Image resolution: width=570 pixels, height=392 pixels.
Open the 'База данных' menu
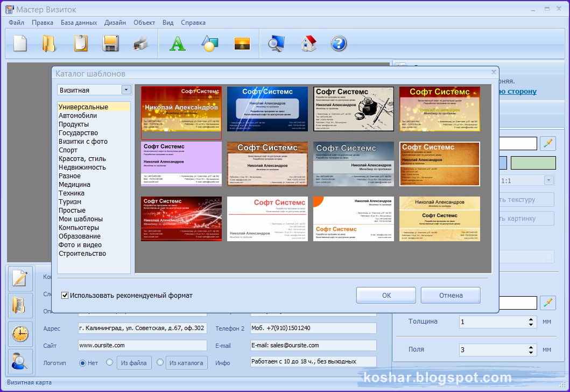pos(79,23)
